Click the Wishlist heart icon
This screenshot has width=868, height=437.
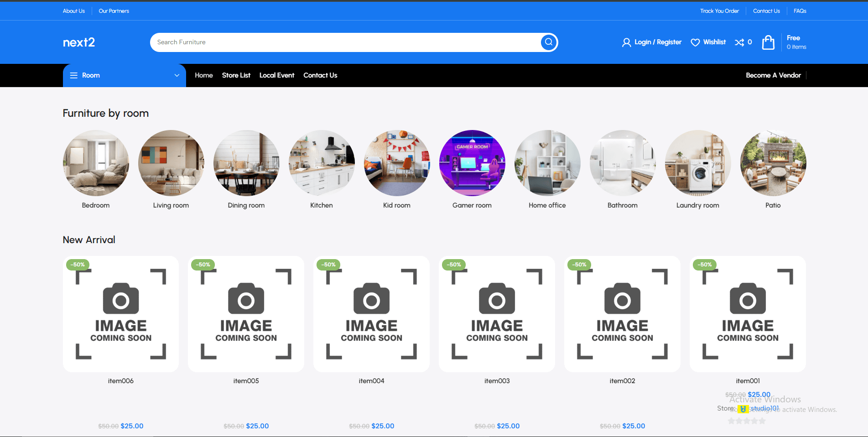coord(695,42)
